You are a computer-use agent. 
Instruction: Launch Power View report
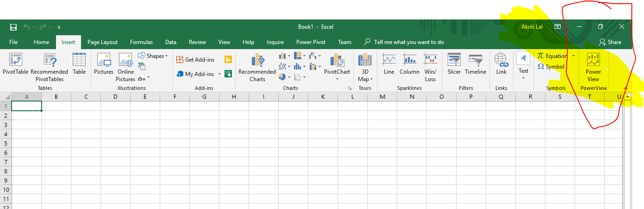click(x=593, y=68)
